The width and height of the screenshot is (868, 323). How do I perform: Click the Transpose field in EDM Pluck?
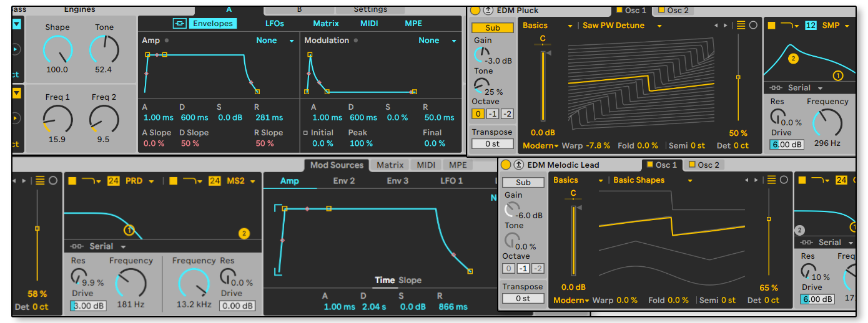point(492,144)
